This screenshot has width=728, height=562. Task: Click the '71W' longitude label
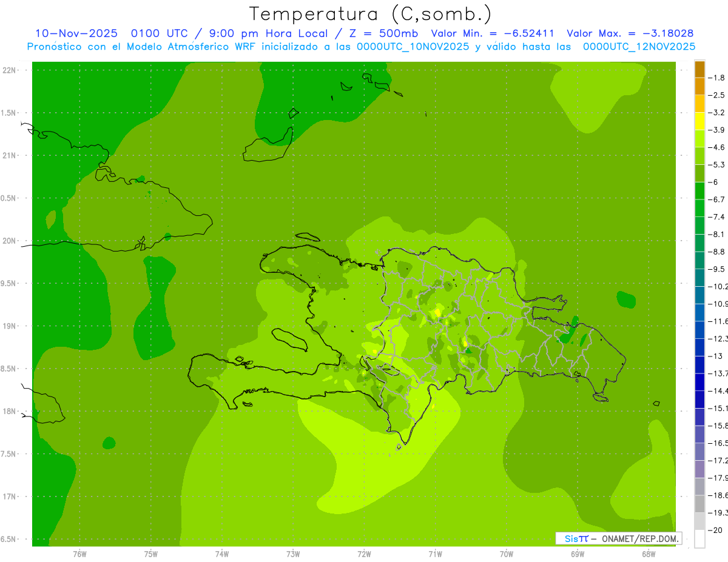(x=435, y=554)
